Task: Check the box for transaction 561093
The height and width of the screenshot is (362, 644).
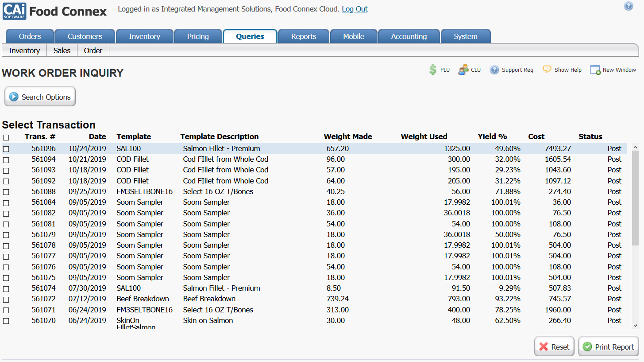Action: (6, 170)
